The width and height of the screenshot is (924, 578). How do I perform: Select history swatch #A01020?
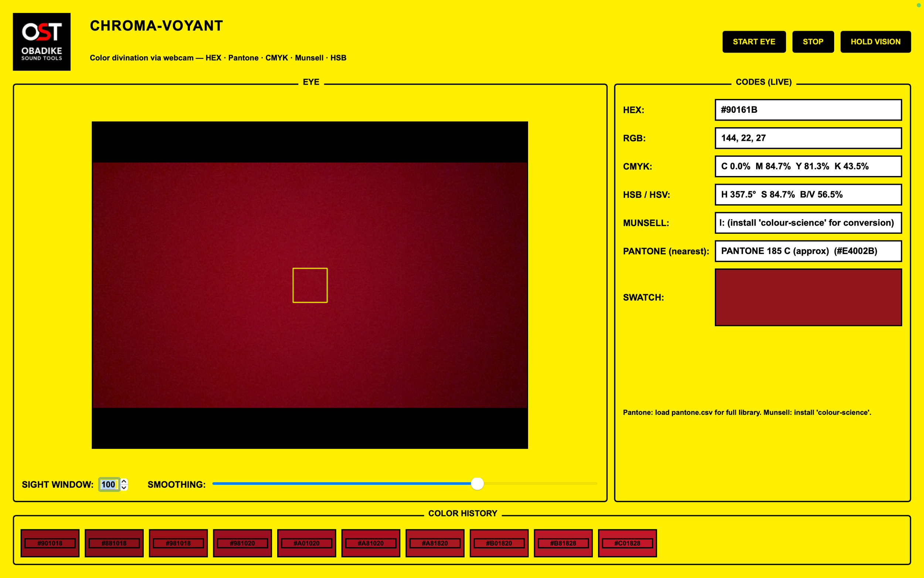(306, 543)
